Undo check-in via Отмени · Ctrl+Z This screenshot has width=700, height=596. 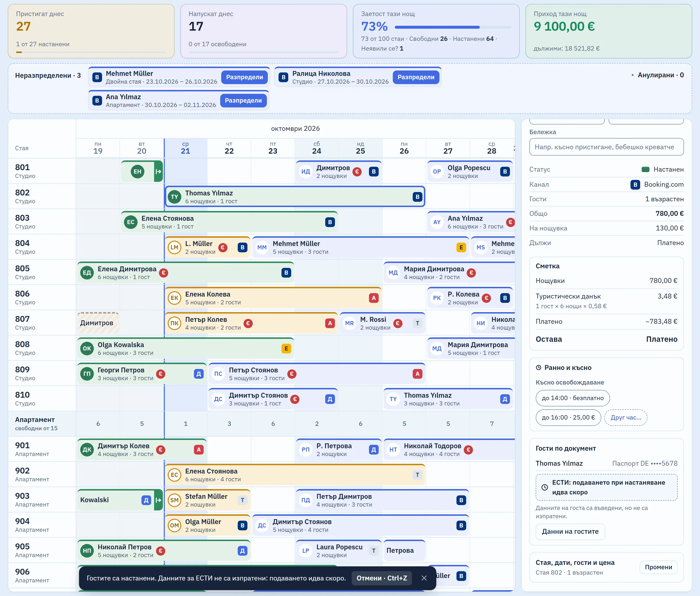tap(382, 578)
